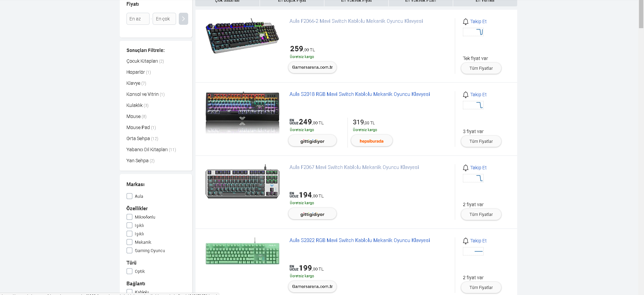Click the En çok maximum price field

tap(164, 19)
